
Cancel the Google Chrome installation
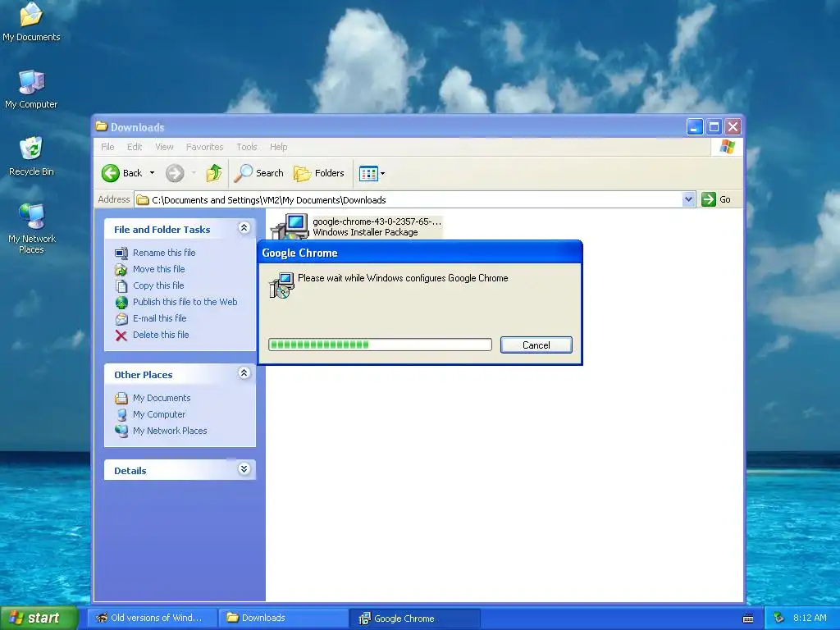coord(536,345)
